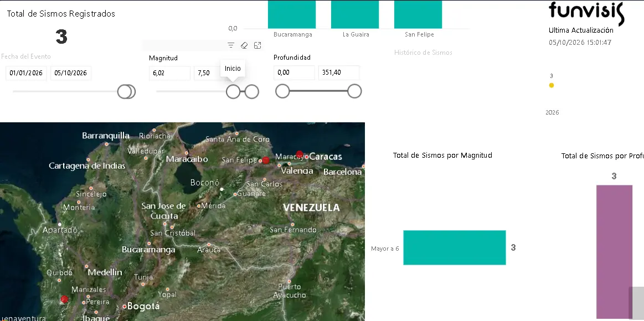Open focus mode for the Magnitud slicer

257,45
